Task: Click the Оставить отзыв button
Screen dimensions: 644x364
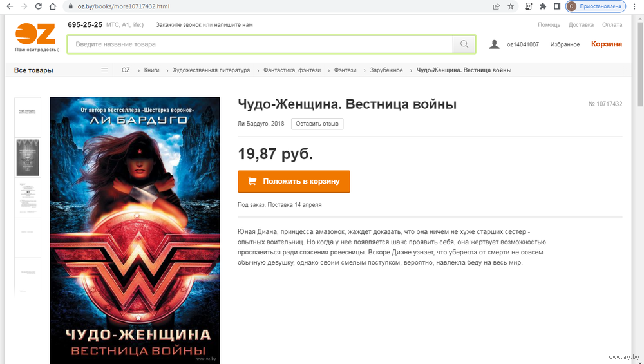Action: (317, 124)
